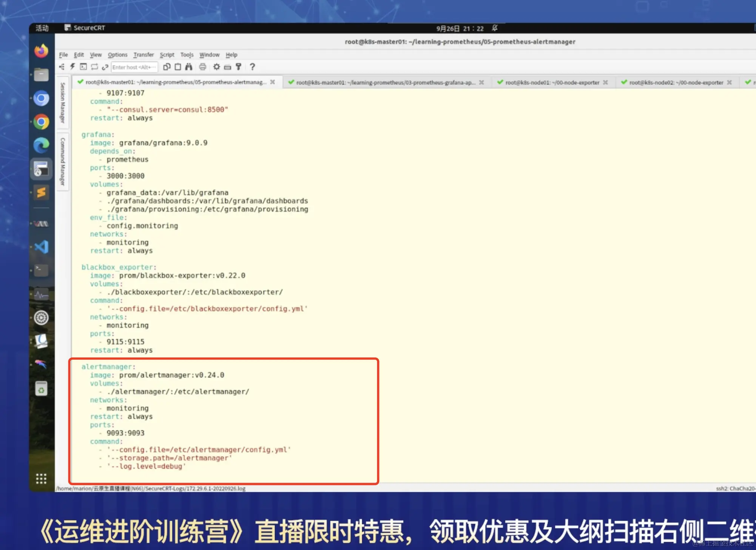Expand the Session Manager side panel
Viewport: 756px width, 550px height.
63,102
